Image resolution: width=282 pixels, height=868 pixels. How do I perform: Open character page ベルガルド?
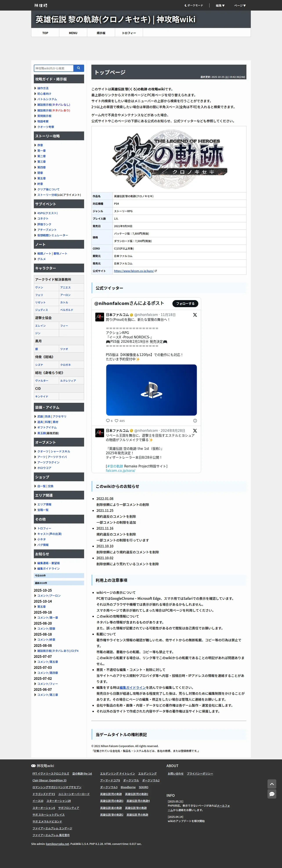coord(67,310)
